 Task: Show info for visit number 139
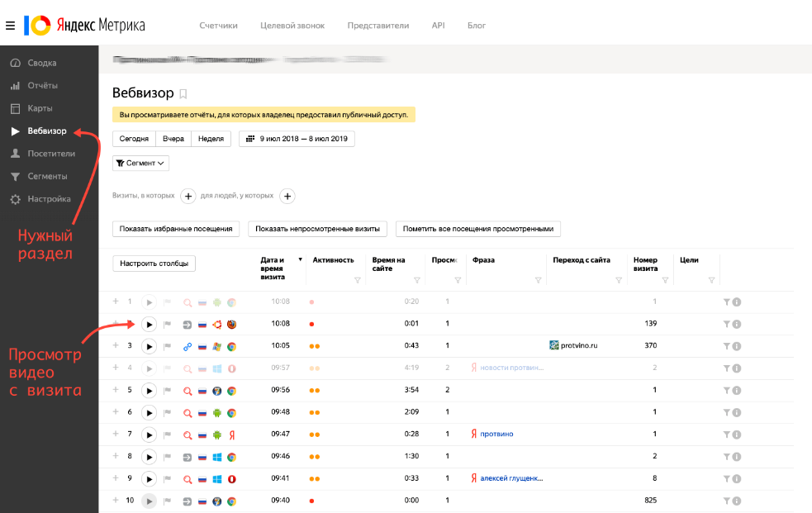coord(737,324)
